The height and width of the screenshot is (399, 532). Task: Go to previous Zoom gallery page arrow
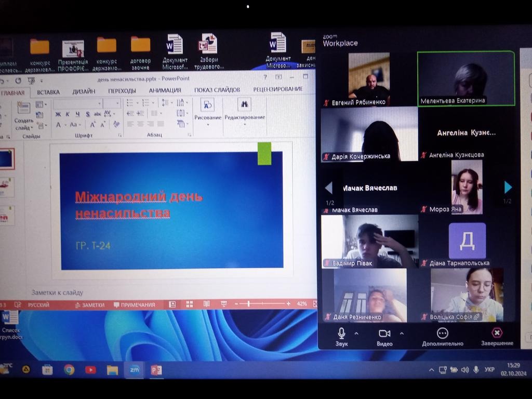pos(328,188)
